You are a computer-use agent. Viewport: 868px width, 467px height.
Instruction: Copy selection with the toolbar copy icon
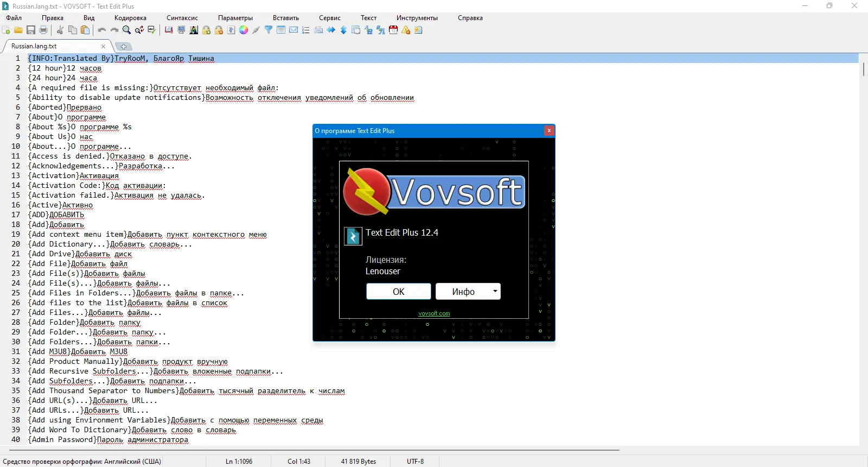click(73, 30)
